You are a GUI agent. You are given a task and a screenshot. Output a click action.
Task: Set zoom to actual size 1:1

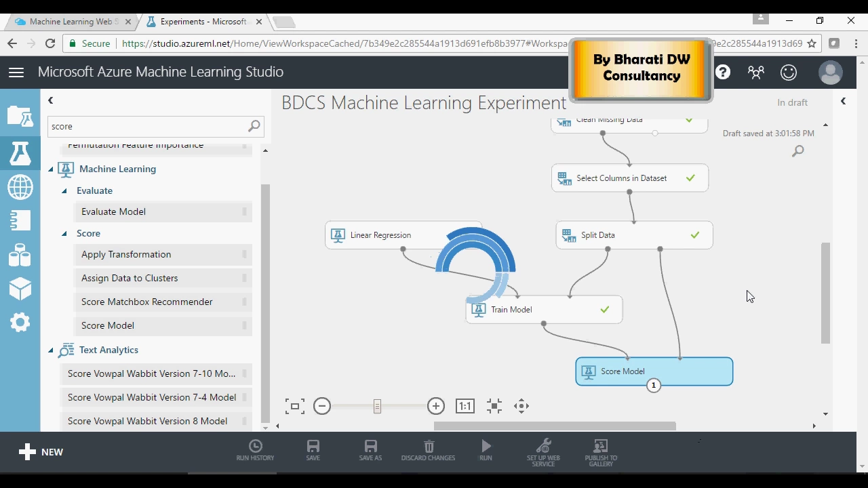[x=465, y=406]
